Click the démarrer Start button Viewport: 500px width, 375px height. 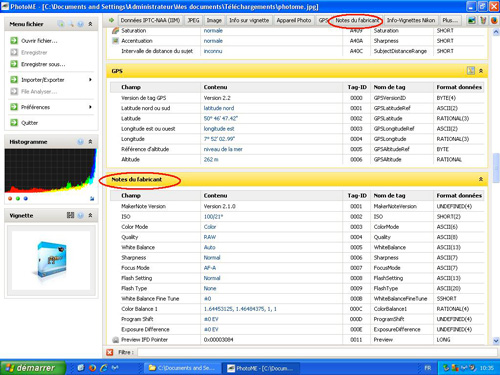pos(33,368)
